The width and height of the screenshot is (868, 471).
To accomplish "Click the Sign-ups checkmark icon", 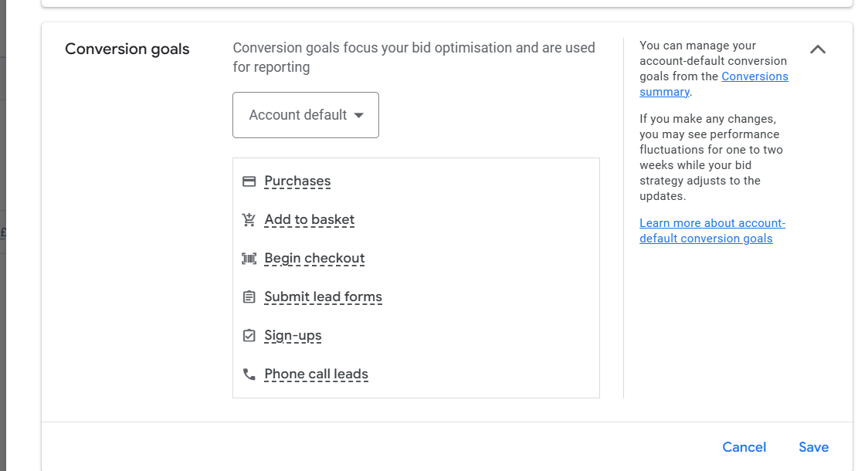I will pos(249,336).
